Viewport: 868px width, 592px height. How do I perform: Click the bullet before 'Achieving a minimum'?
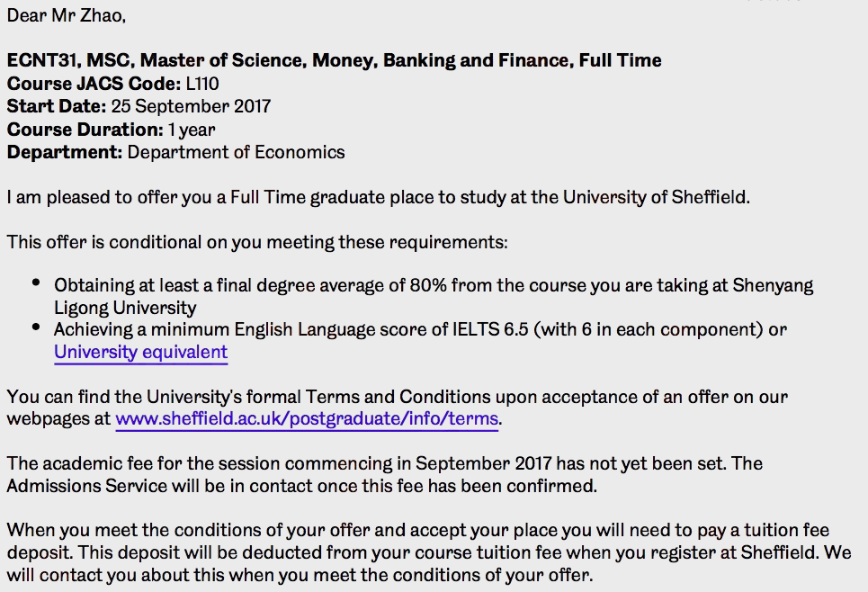click(x=37, y=327)
